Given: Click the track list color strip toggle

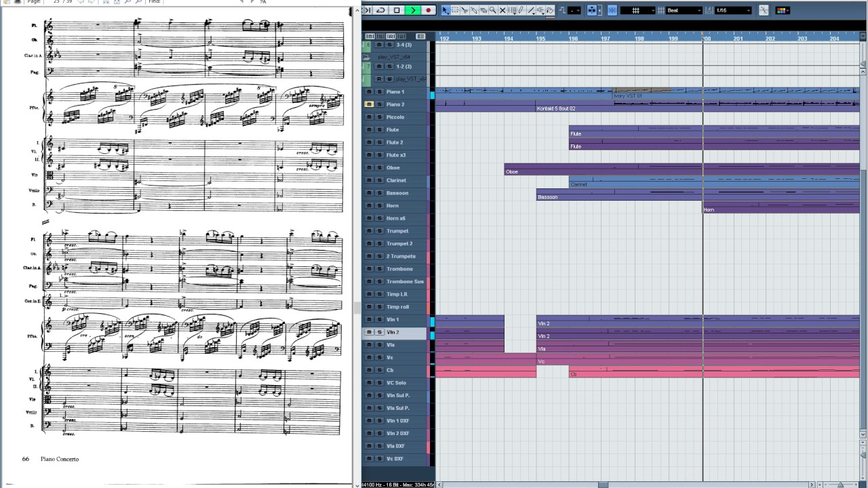Looking at the screenshot, I should coord(420,36).
